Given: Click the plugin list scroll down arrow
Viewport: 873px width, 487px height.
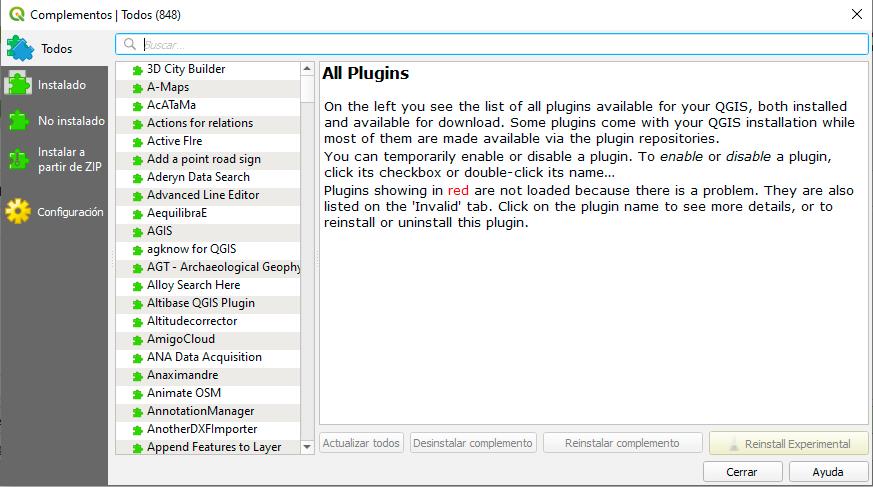Looking at the screenshot, I should point(307,447).
